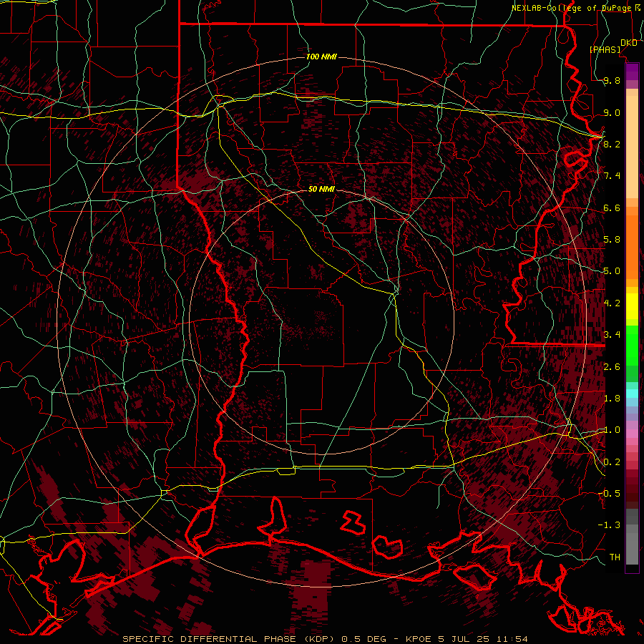Pick the dark orange color bar segment
Screen dimensions: 644x644
pos(632,246)
